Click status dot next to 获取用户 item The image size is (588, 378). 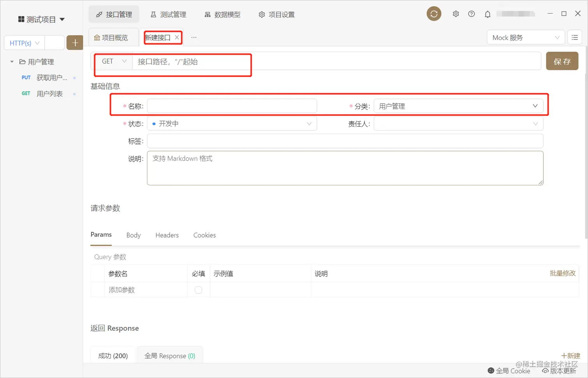74,78
